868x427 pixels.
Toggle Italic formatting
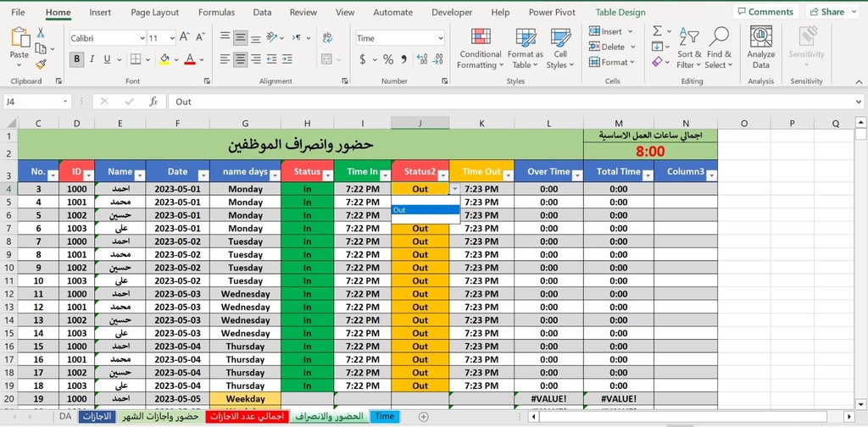coord(92,59)
